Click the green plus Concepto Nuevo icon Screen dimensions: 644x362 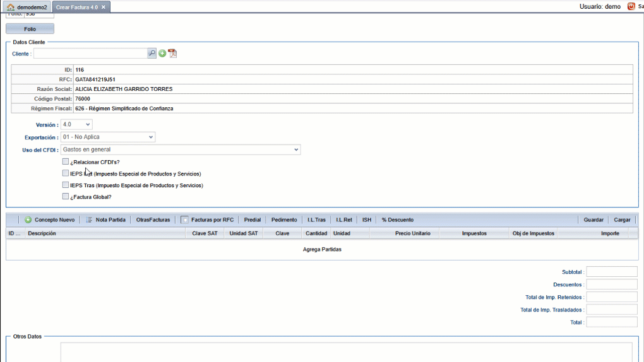point(28,220)
